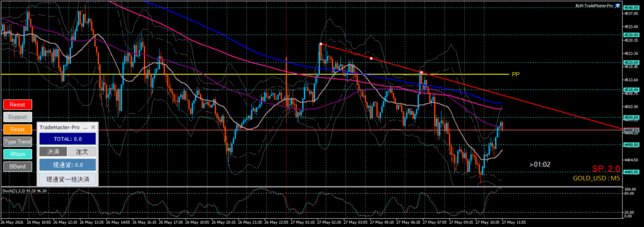
Task: Click the 26 May 22:55 time label
Action: tap(277, 223)
